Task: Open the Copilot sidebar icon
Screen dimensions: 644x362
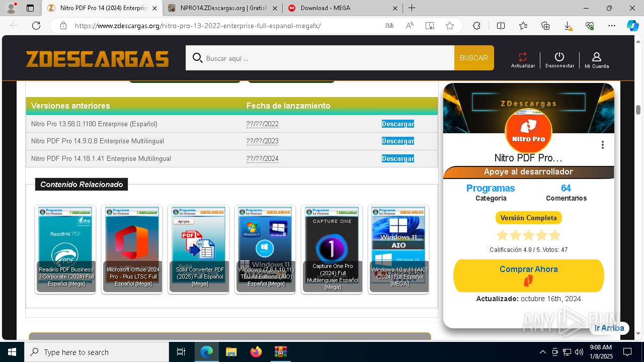Action: click(x=633, y=26)
